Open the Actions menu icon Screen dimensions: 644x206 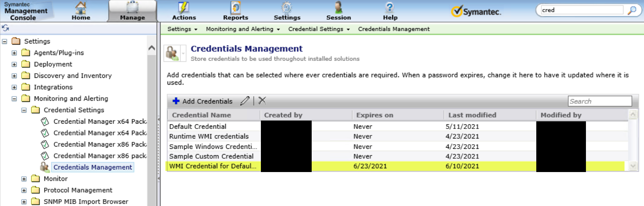184,11
